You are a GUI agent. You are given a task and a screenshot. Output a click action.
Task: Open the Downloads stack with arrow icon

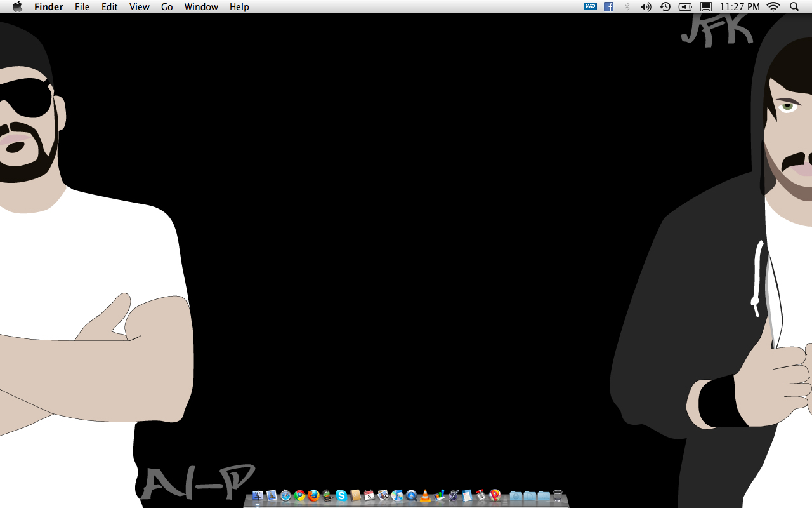[516, 495]
